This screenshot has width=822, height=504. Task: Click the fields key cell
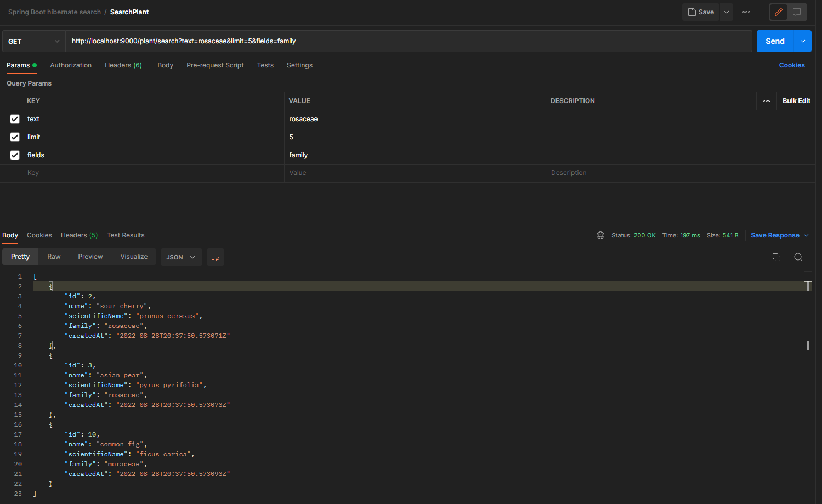[153, 155]
